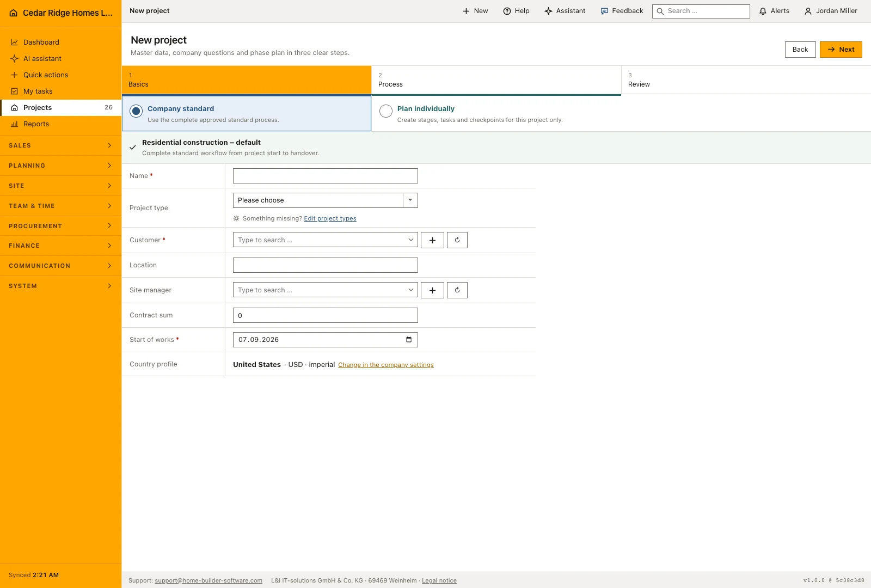The height and width of the screenshot is (588, 871).
Task: Open the Project type Please choose dropdown
Action: [x=326, y=200]
